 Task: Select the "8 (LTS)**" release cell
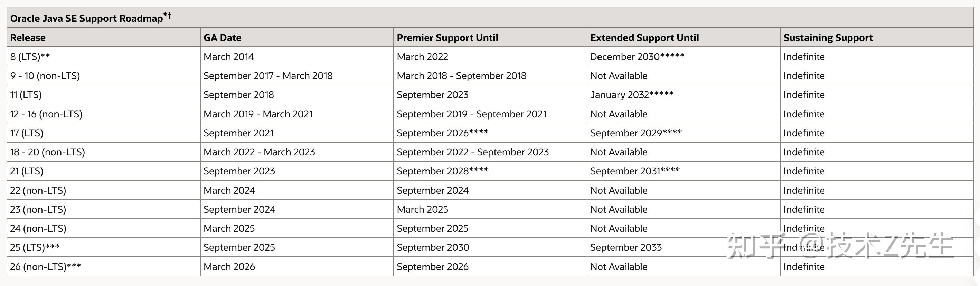point(30,57)
